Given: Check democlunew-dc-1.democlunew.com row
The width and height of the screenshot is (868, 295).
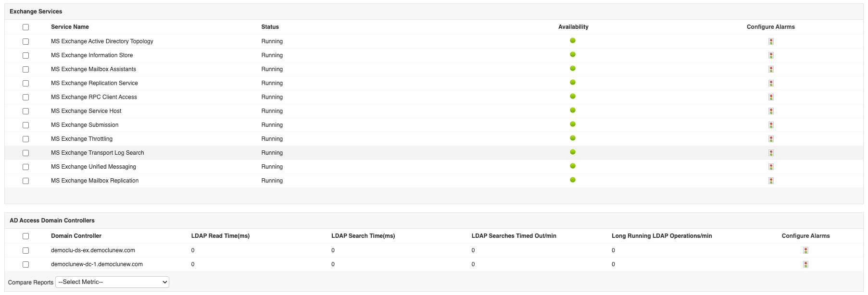Looking at the screenshot, I should pyautogui.click(x=25, y=265).
